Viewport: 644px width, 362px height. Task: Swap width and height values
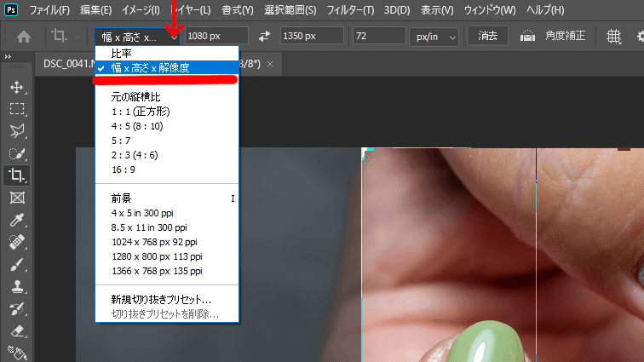(264, 36)
